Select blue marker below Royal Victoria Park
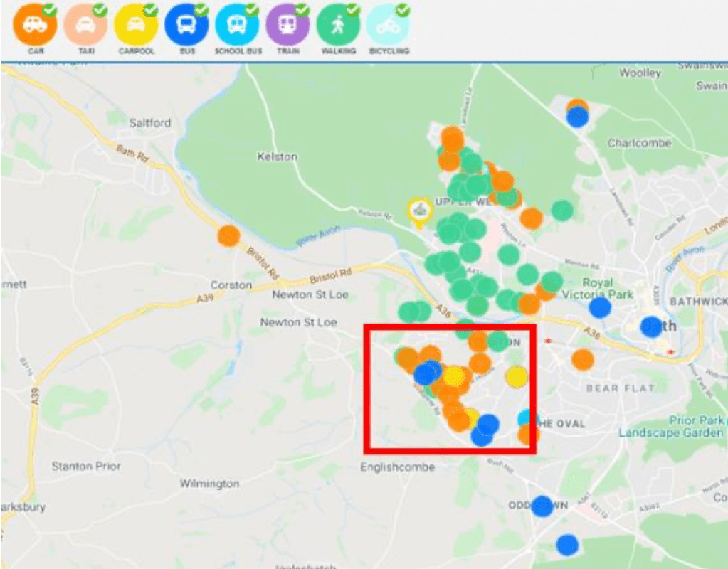This screenshot has height=569, width=728. coord(600,308)
